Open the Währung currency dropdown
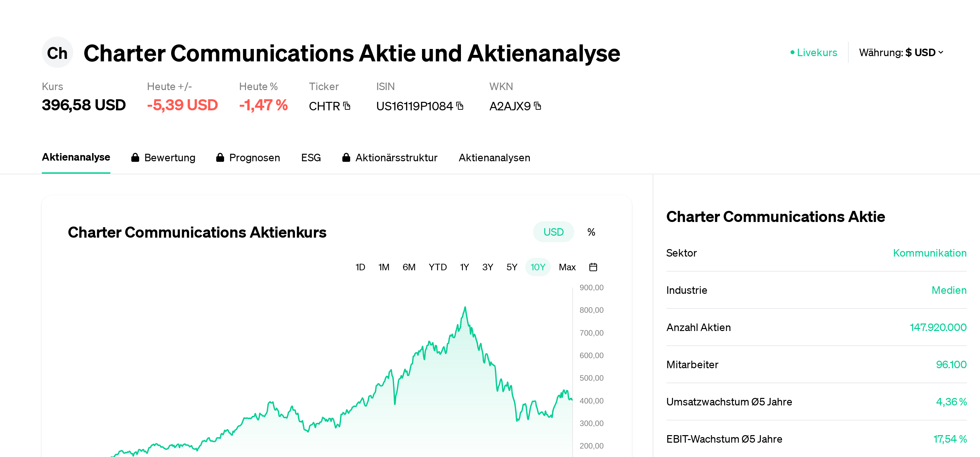This screenshot has width=980, height=457. click(901, 53)
